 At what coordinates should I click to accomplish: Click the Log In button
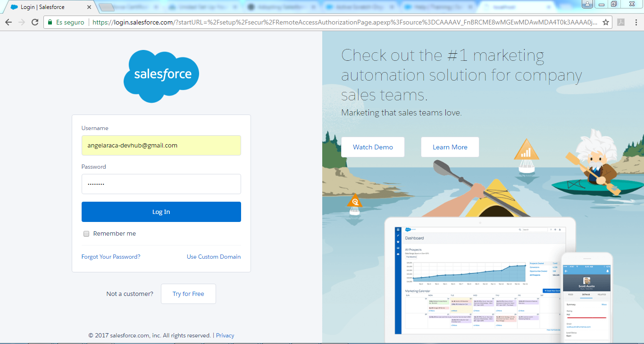pos(161,212)
